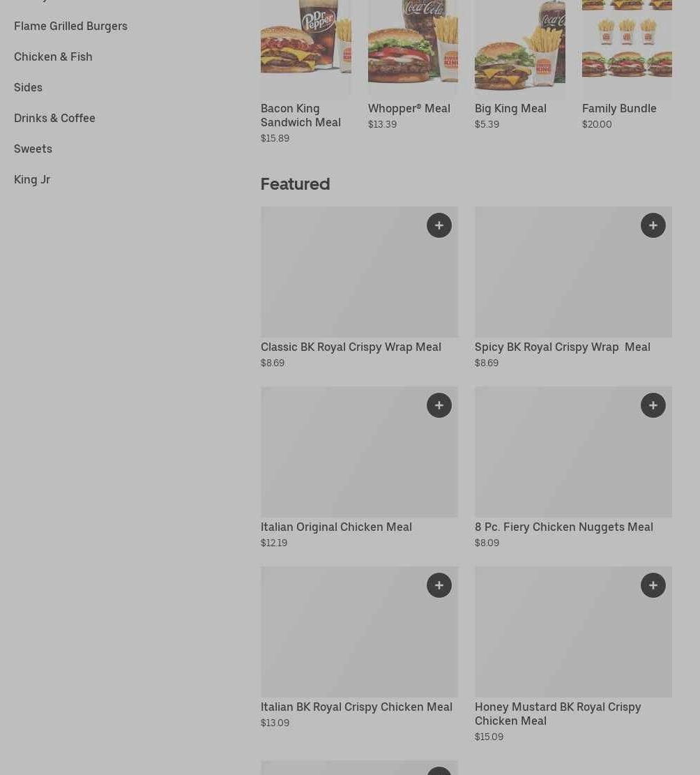Go to Drinks & Coffee category
This screenshot has height=775, width=700.
click(x=54, y=118)
